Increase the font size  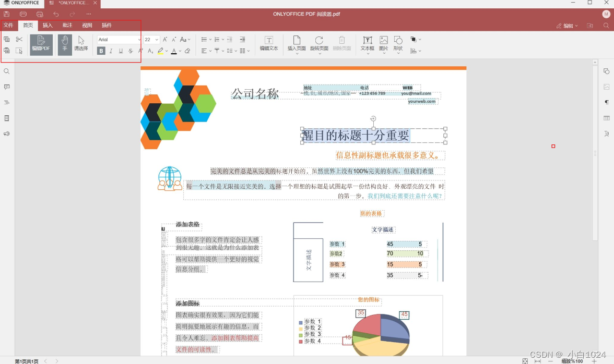click(165, 40)
